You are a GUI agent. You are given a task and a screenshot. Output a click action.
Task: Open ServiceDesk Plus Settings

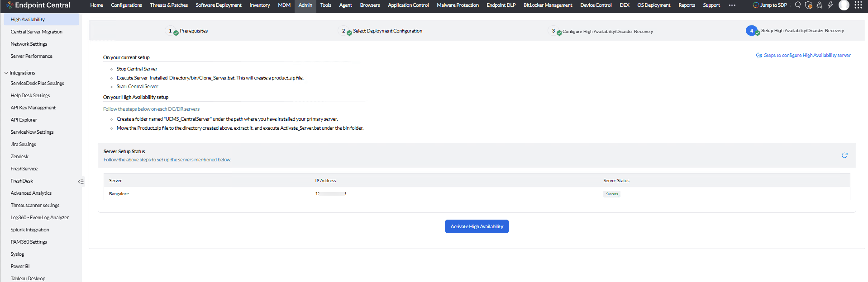pos(38,83)
